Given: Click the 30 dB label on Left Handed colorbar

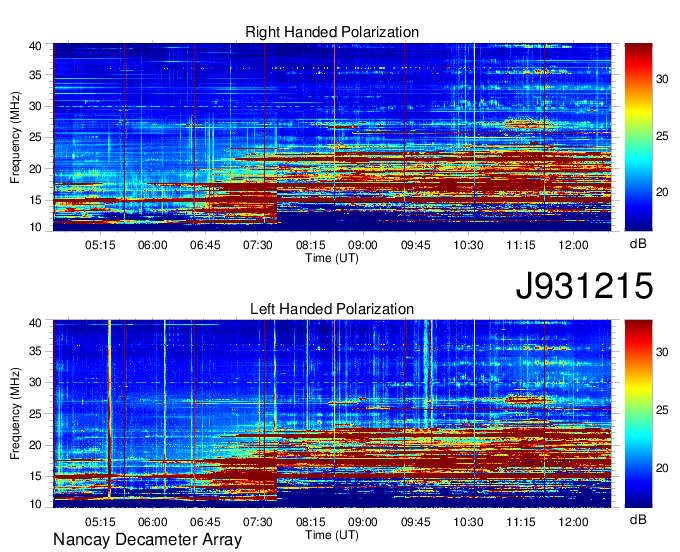Looking at the screenshot, I should tap(662, 352).
